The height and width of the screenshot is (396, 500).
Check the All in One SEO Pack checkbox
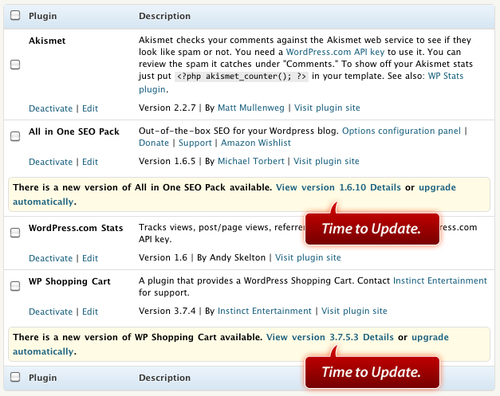click(15, 136)
